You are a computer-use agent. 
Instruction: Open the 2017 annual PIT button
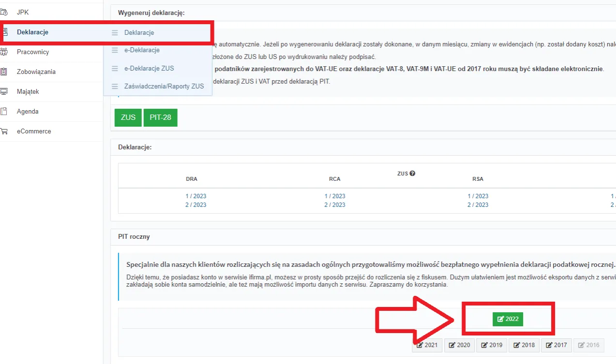(x=556, y=345)
